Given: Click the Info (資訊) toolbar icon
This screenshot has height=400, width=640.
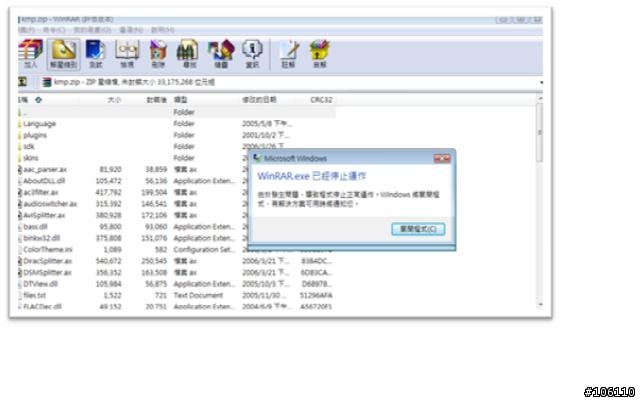Looking at the screenshot, I should [x=252, y=53].
